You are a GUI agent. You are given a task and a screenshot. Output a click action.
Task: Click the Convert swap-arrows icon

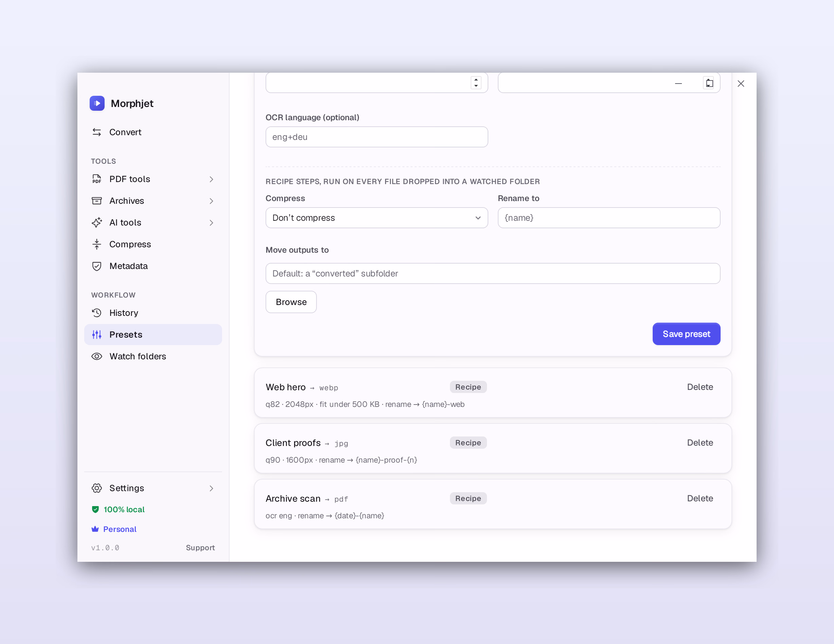click(97, 132)
